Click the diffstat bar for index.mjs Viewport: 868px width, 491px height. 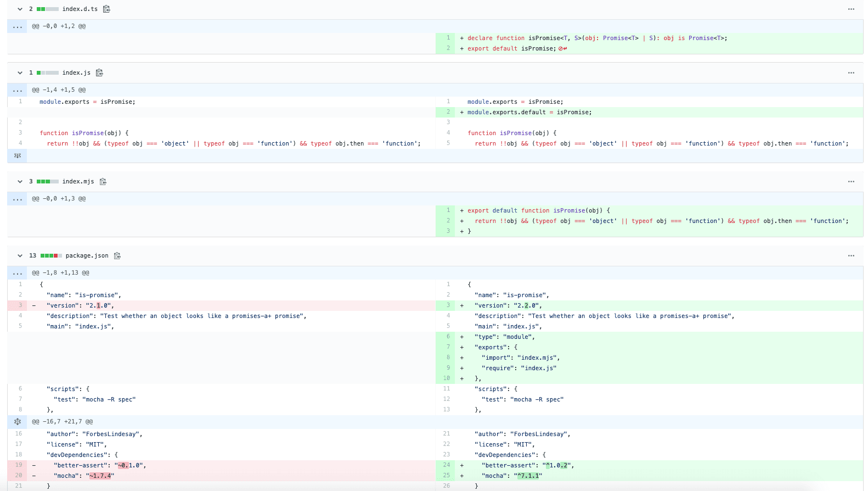[48, 182]
